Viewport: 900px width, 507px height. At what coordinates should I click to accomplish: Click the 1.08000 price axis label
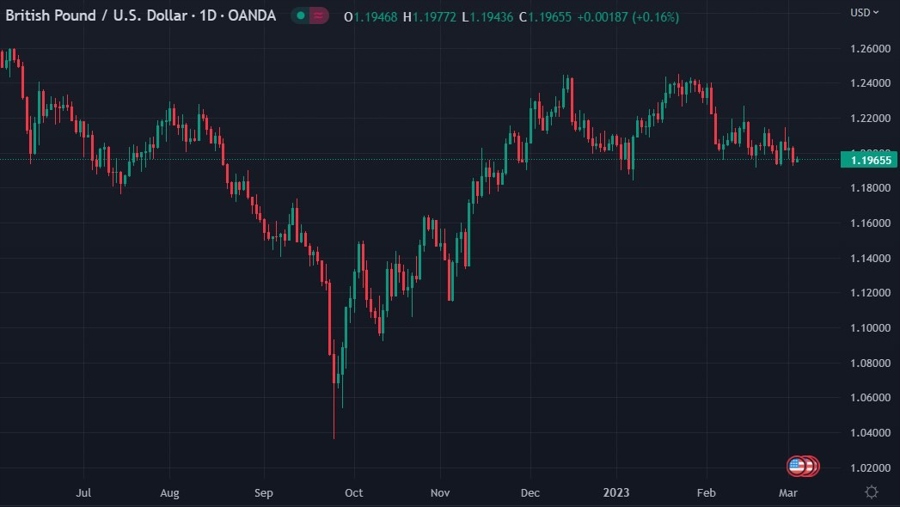click(870, 363)
